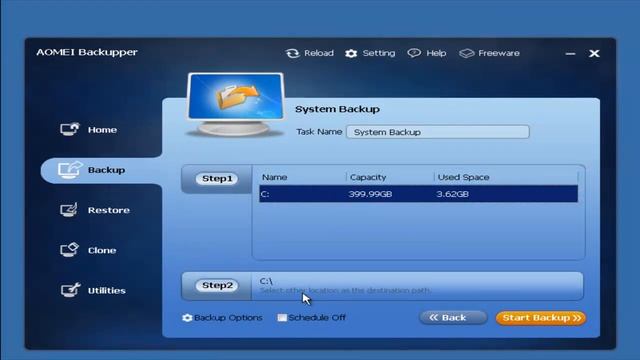640x360 pixels.
Task: Click the Freeware layers icon
Action: (467, 53)
